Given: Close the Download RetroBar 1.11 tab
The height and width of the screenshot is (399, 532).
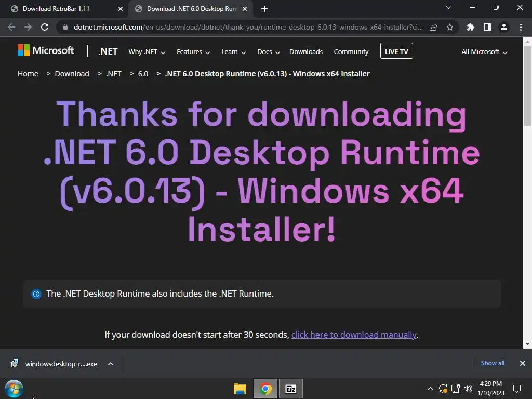Looking at the screenshot, I should tap(121, 9).
